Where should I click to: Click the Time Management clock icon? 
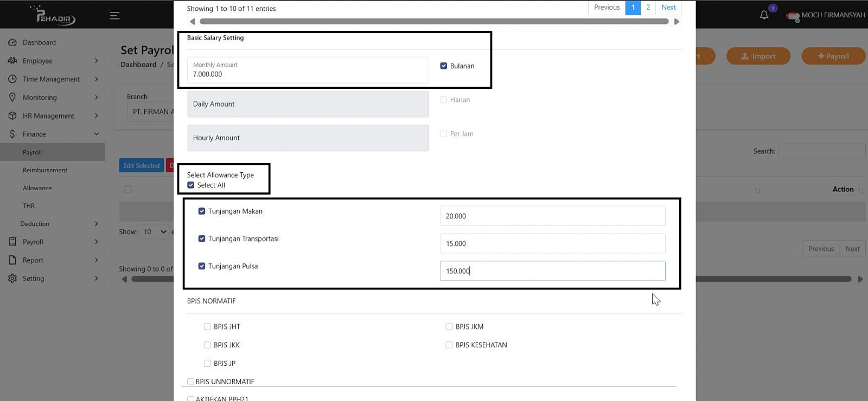12,79
